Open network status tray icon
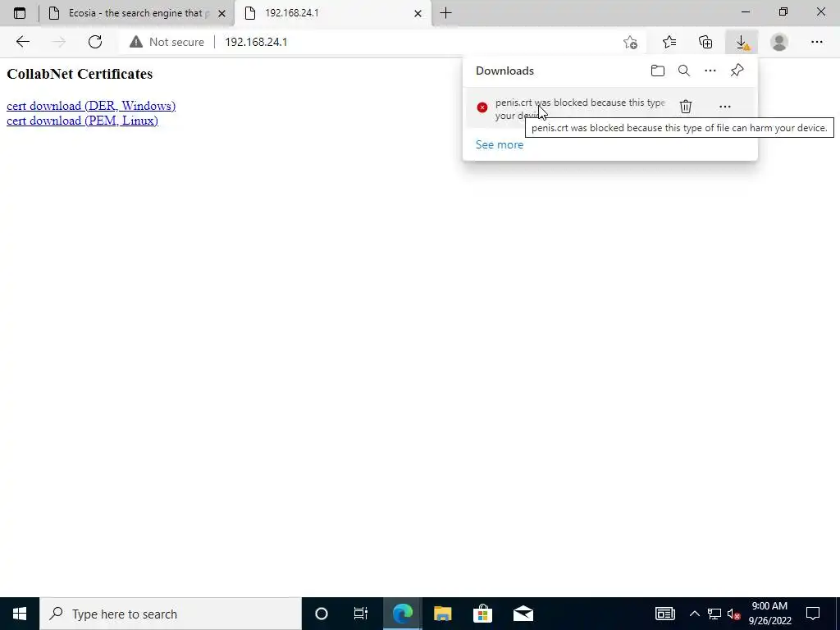840x630 pixels. coord(714,614)
